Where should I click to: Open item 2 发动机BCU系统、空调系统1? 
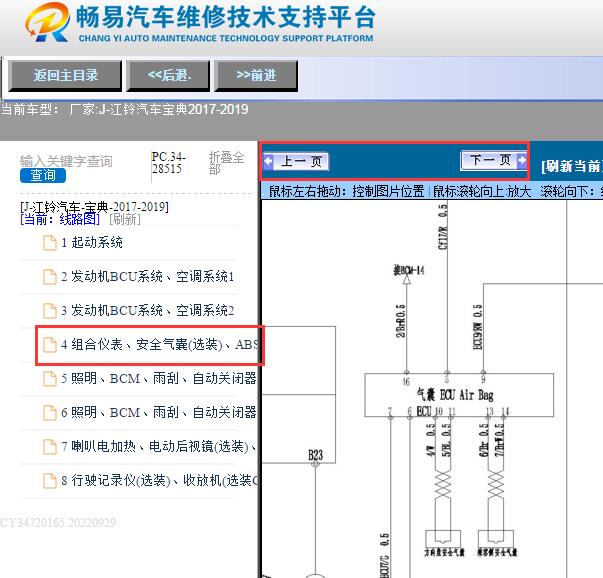coord(148,277)
